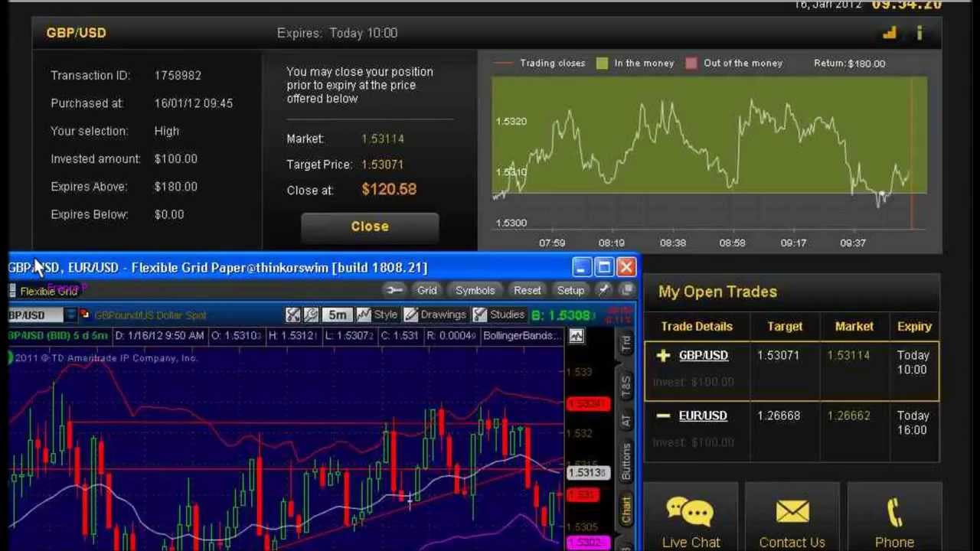
Task: Click the Target Price 1.53071 value
Action: 382,165
